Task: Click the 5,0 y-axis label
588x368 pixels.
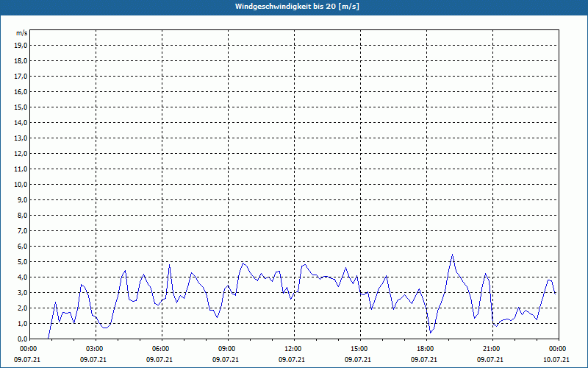Action: pos(23,262)
